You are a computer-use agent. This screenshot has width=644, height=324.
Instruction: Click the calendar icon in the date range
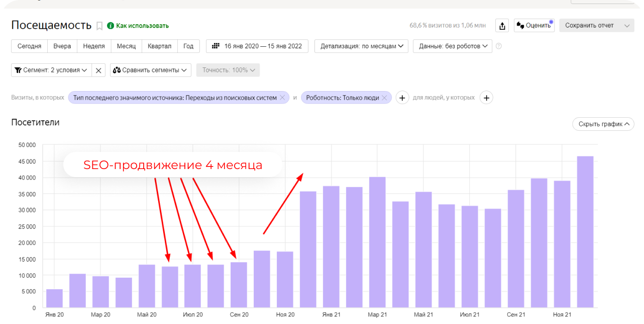point(217,46)
